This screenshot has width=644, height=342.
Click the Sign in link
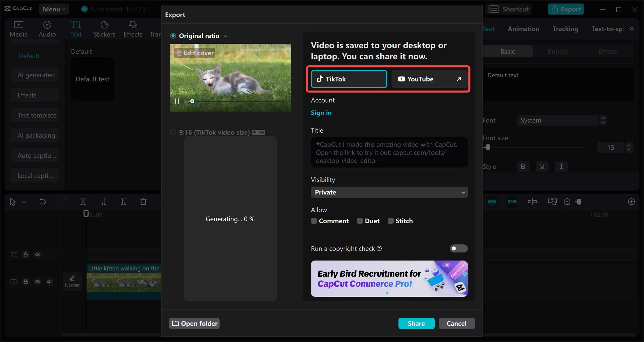pyautogui.click(x=321, y=113)
